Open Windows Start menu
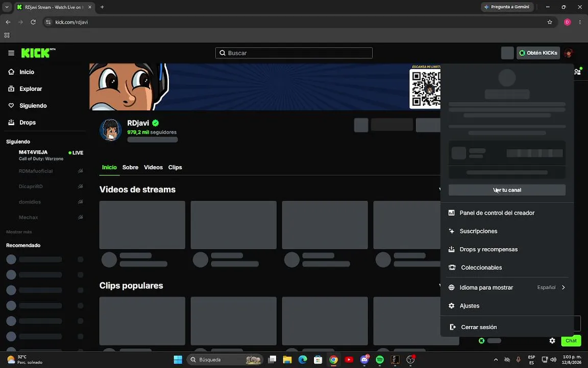The image size is (588, 368). click(178, 360)
